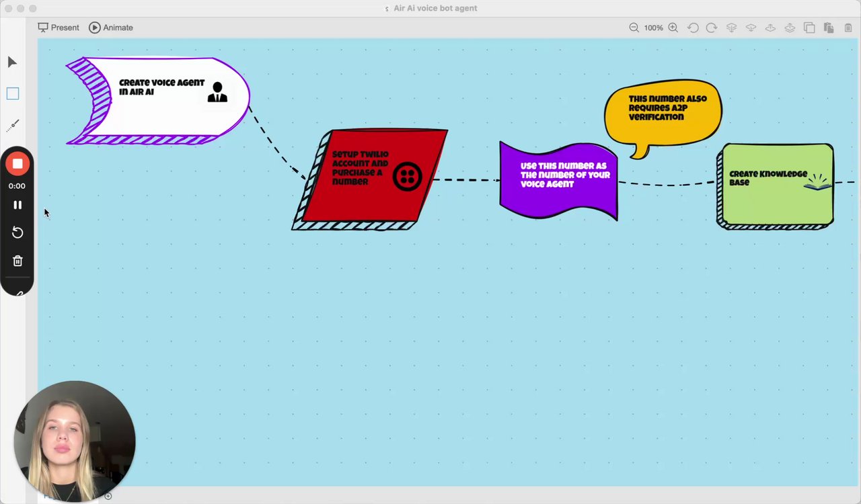Click the Twilio logo icon
Viewport: 861px width, 504px height.
tap(407, 177)
